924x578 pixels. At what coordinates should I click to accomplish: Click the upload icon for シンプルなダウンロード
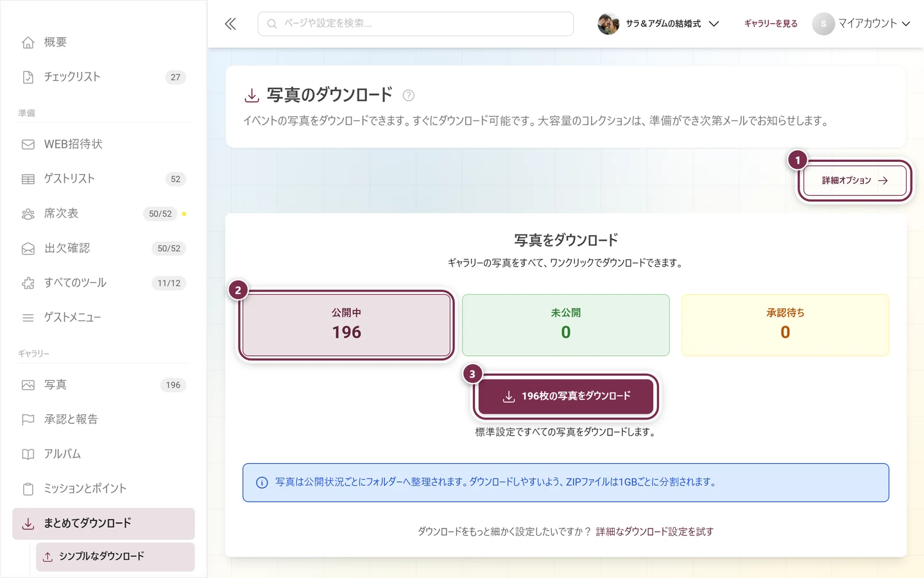[47, 557]
